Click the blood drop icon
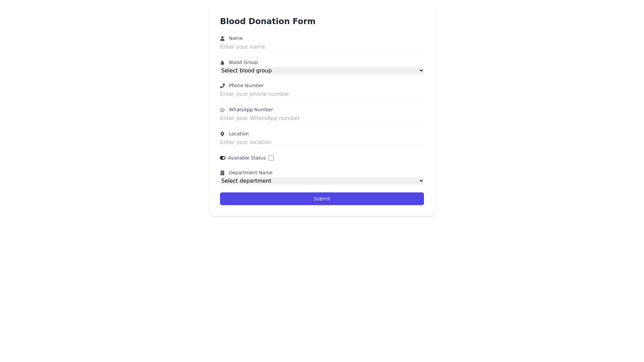The width and height of the screenshot is (644, 362). pos(222,63)
